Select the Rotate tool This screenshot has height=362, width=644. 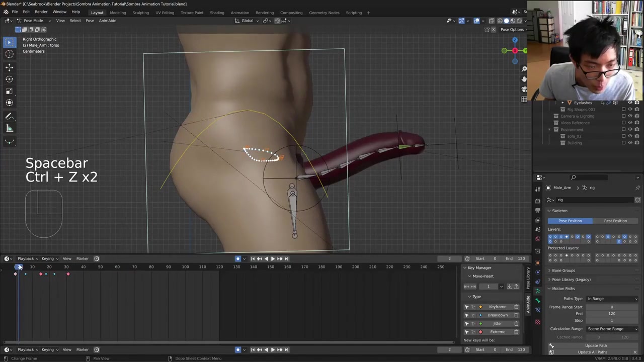coord(9,79)
